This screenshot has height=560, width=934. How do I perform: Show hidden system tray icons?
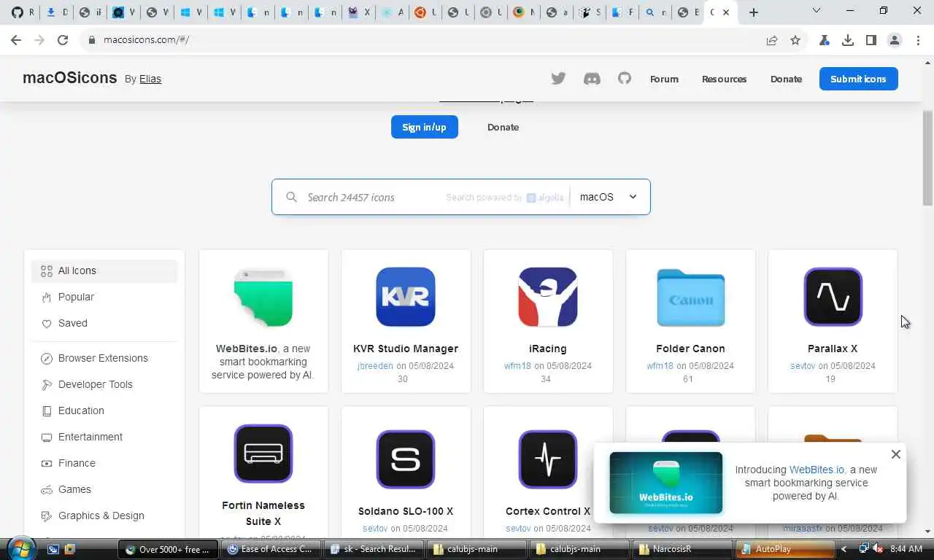pyautogui.click(x=844, y=548)
